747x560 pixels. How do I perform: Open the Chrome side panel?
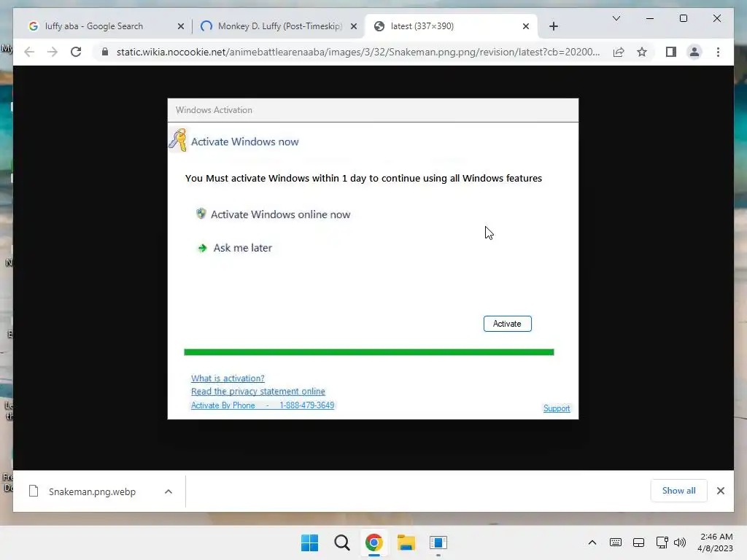tap(671, 52)
